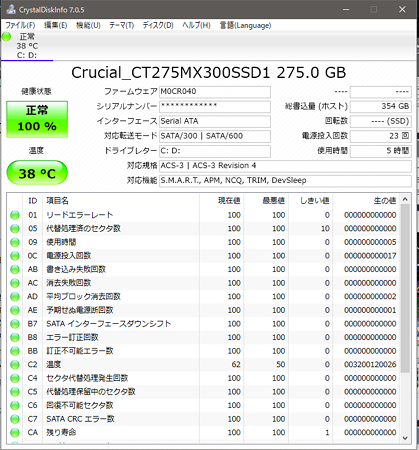This screenshot has width=419, height=450.
Task: Click the 5 時間 power on hours value
Action: (380, 151)
